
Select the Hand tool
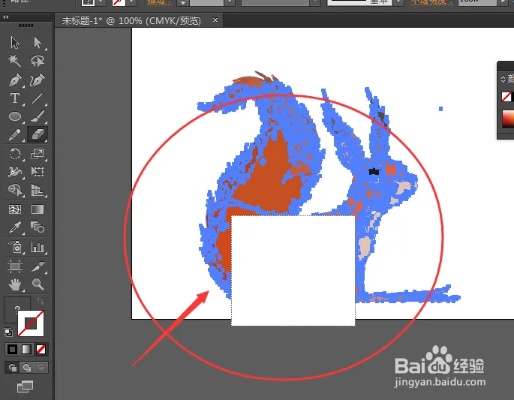tap(15, 284)
